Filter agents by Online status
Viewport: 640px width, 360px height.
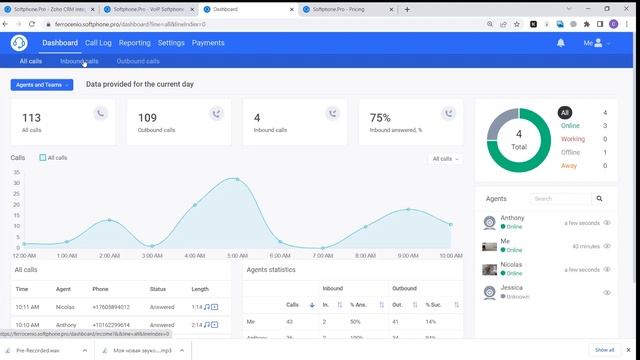tap(570, 126)
